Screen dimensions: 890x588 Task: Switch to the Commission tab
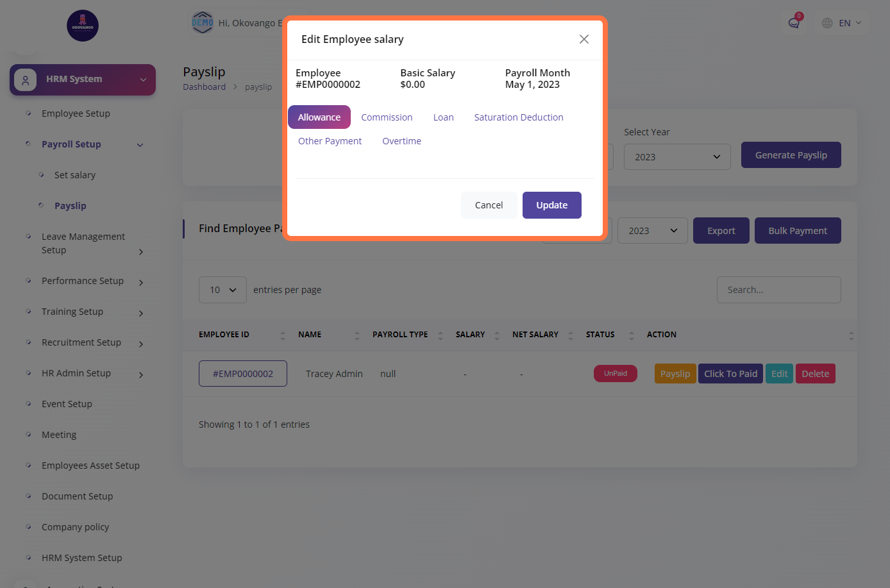coord(387,117)
